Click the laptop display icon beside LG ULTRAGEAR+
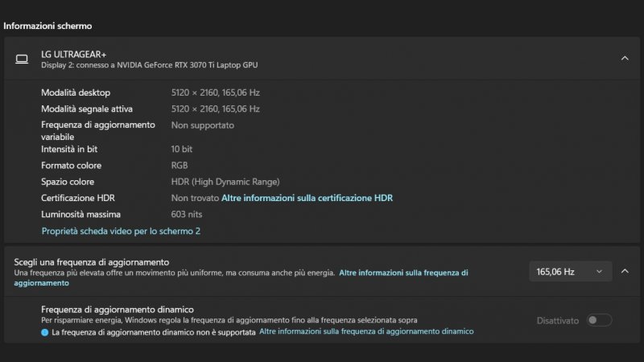This screenshot has width=644, height=362. coord(22,59)
